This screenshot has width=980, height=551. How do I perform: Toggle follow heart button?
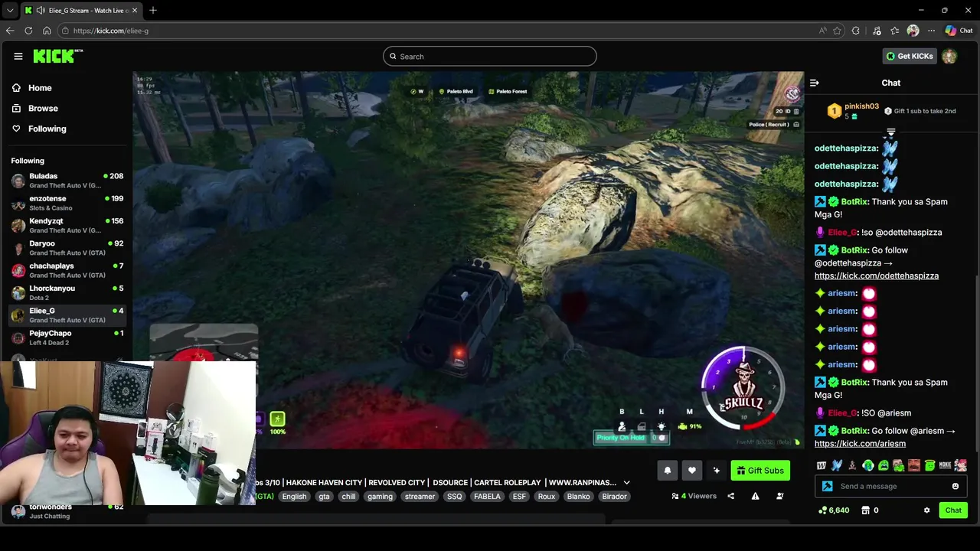pos(691,471)
